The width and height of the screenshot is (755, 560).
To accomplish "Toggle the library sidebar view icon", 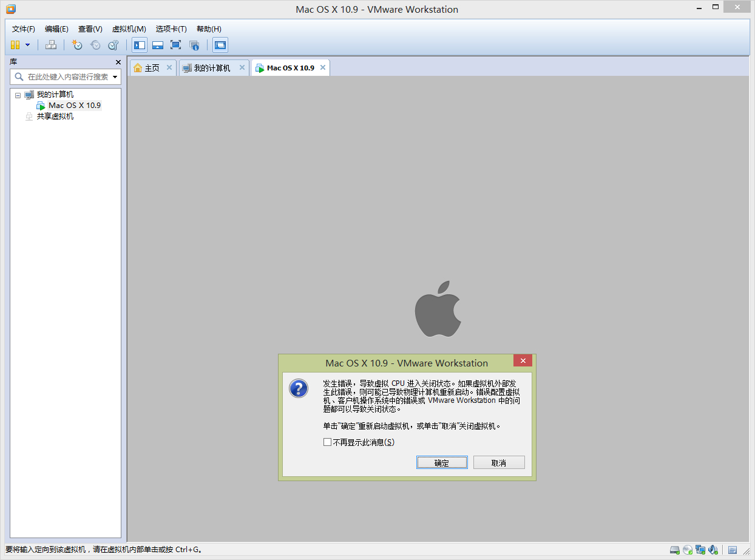I will coord(140,45).
